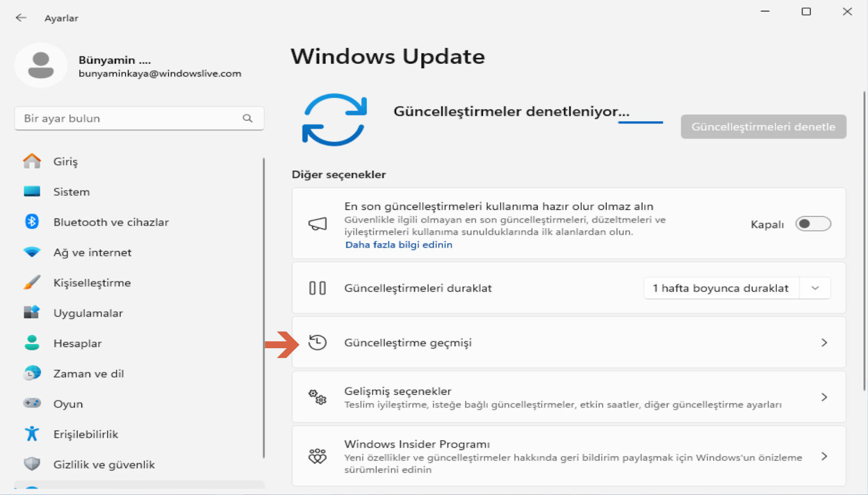Select the Erişilebilirlik accessibility figure icon
Image resolution: width=868 pixels, height=495 pixels.
(32, 434)
